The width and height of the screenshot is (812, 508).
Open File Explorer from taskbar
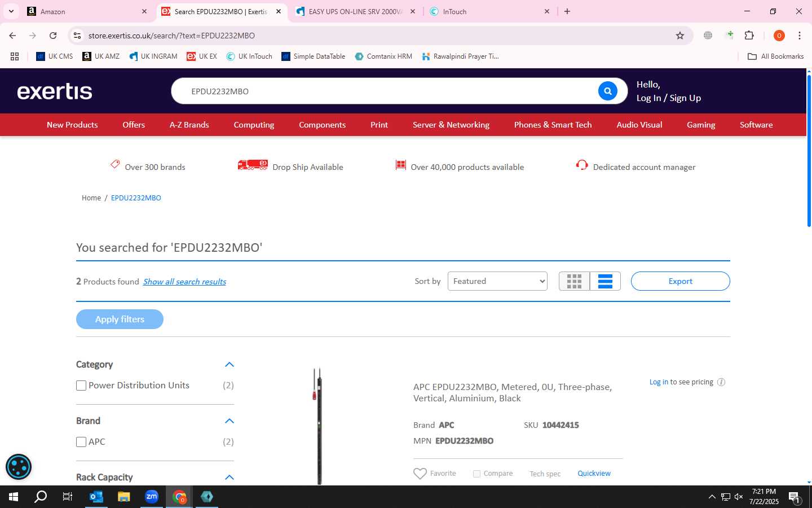click(124, 497)
